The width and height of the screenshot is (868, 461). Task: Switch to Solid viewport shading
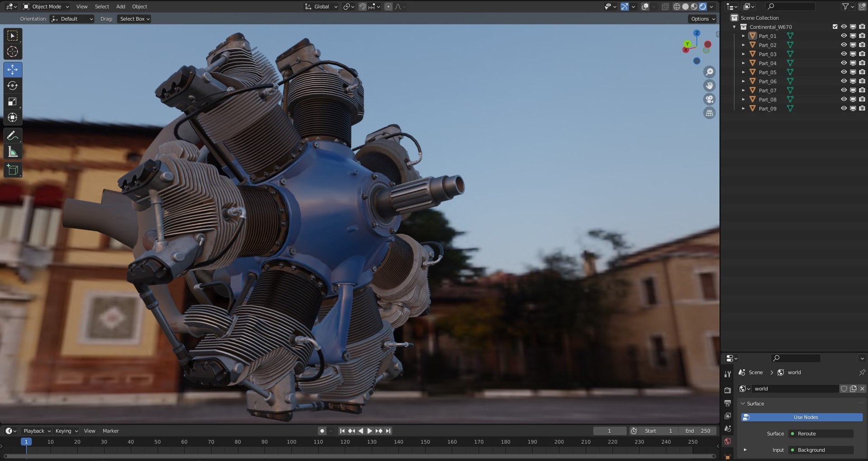click(x=685, y=7)
